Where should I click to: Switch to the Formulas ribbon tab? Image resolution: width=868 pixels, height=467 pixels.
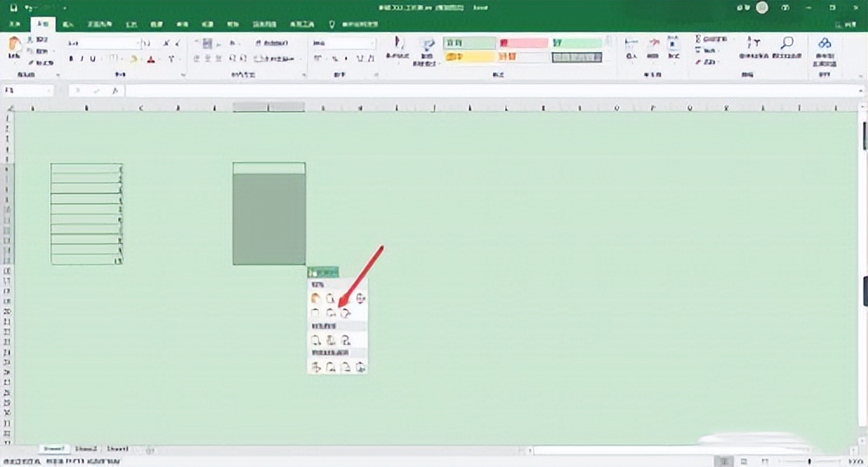click(131, 24)
